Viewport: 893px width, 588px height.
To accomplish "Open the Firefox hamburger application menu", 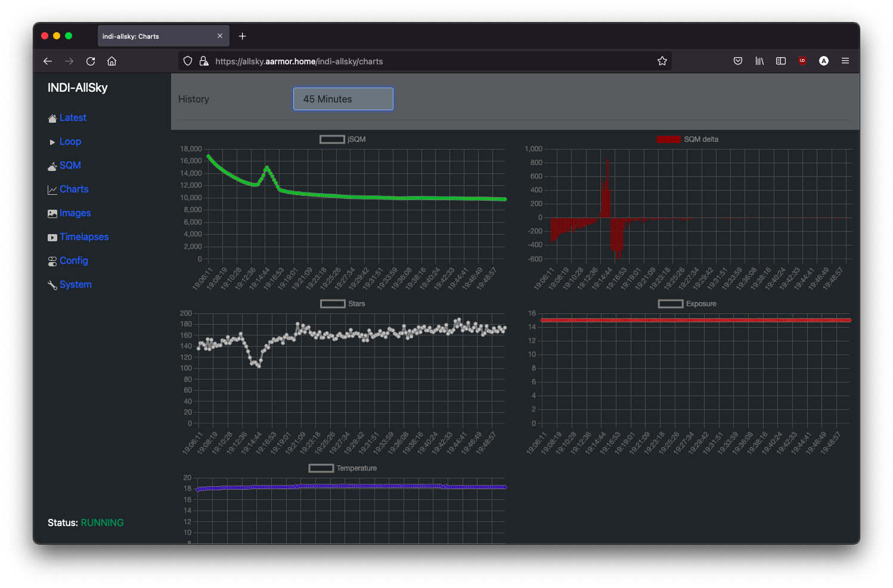I will click(x=845, y=61).
